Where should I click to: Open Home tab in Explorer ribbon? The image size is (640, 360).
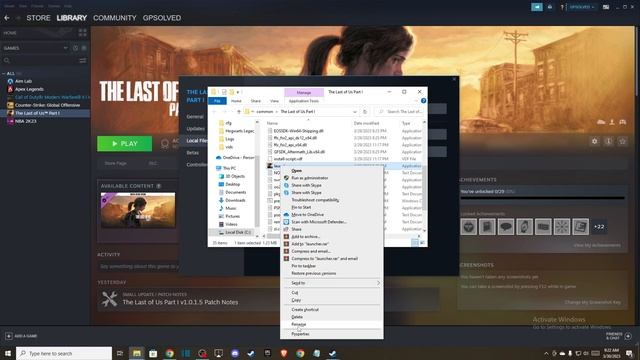[x=236, y=101]
